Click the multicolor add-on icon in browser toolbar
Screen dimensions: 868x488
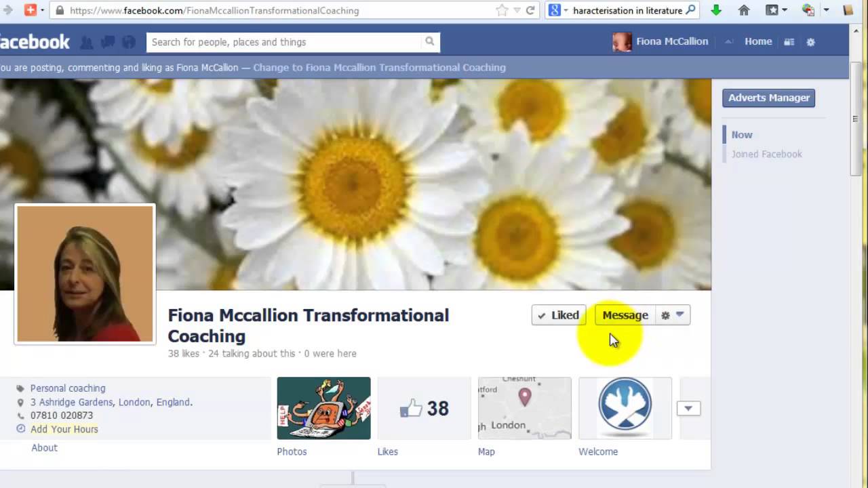tap(808, 10)
